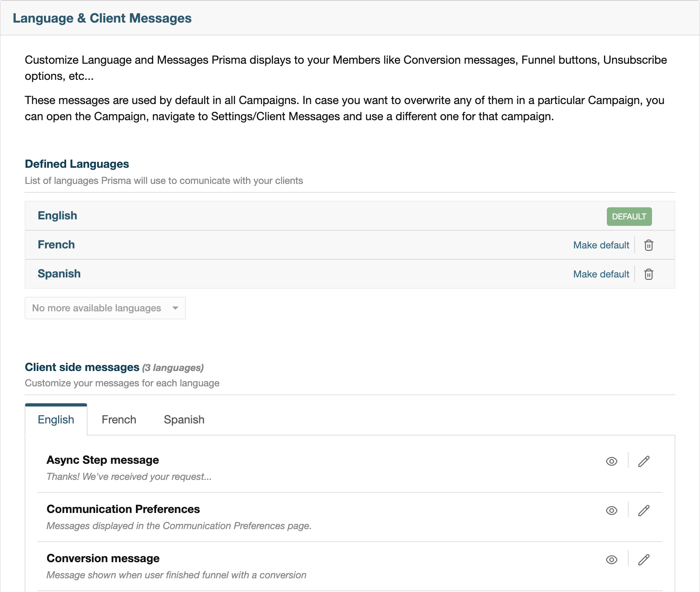Make French the default language
Image resolution: width=700 pixels, height=592 pixels.
pyautogui.click(x=601, y=245)
